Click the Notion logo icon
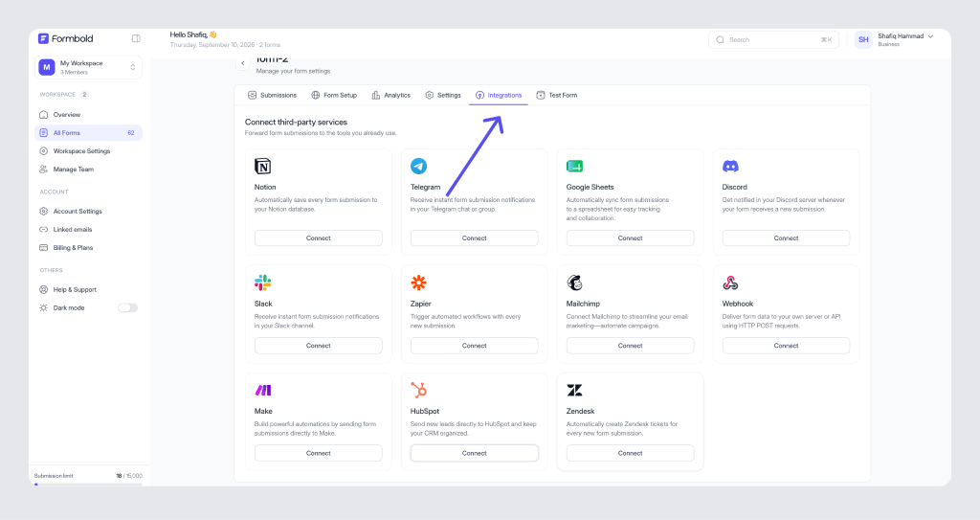 262,166
